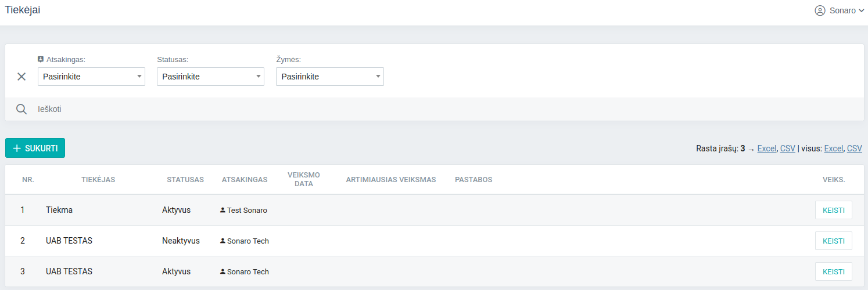Open the Žymės filter dropdown

(329, 77)
